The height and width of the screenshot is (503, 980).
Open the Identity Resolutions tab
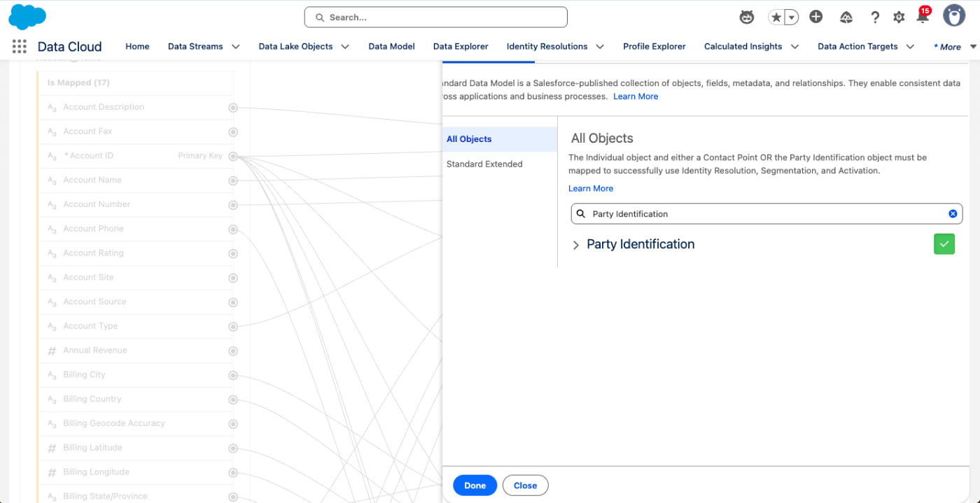(547, 46)
